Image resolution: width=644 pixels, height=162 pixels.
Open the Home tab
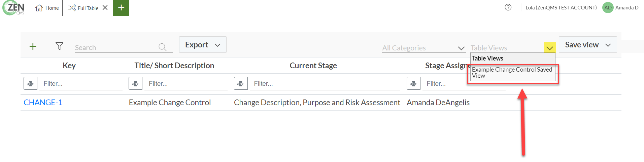(x=47, y=8)
